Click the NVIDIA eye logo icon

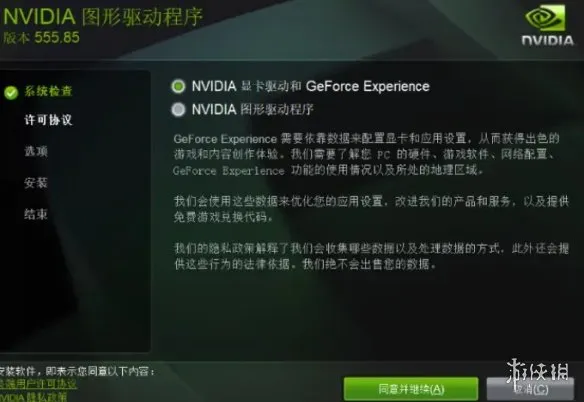coord(545,18)
